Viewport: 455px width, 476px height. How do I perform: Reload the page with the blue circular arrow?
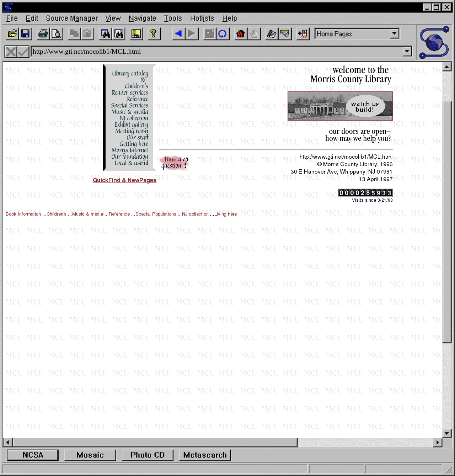[223, 34]
